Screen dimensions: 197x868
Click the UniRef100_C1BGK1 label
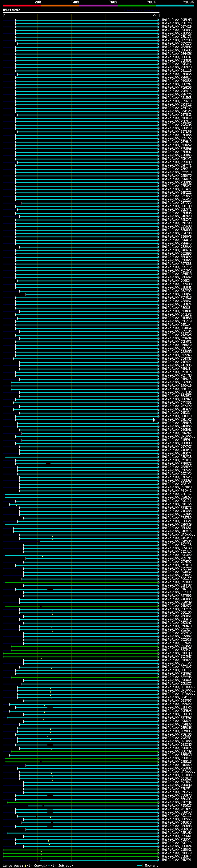tap(176, 850)
